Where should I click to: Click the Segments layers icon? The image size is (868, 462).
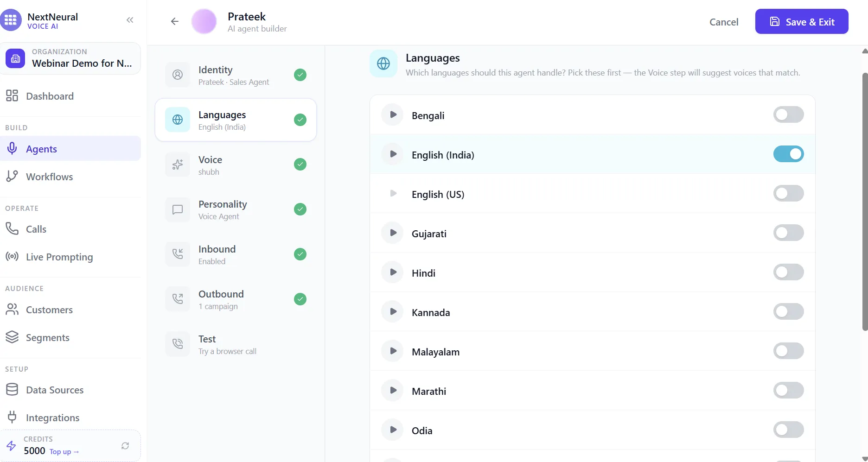click(x=12, y=337)
